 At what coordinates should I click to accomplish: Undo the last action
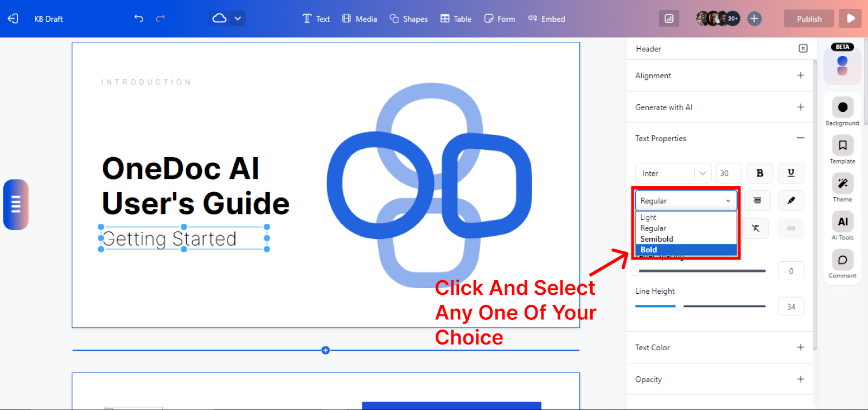(x=139, y=18)
